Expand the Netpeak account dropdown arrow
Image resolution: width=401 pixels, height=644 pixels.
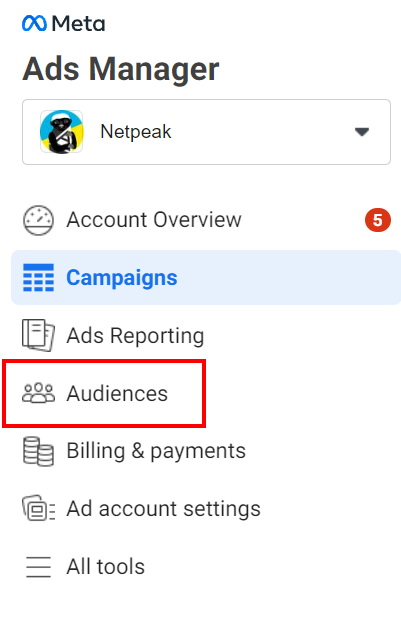tap(362, 132)
